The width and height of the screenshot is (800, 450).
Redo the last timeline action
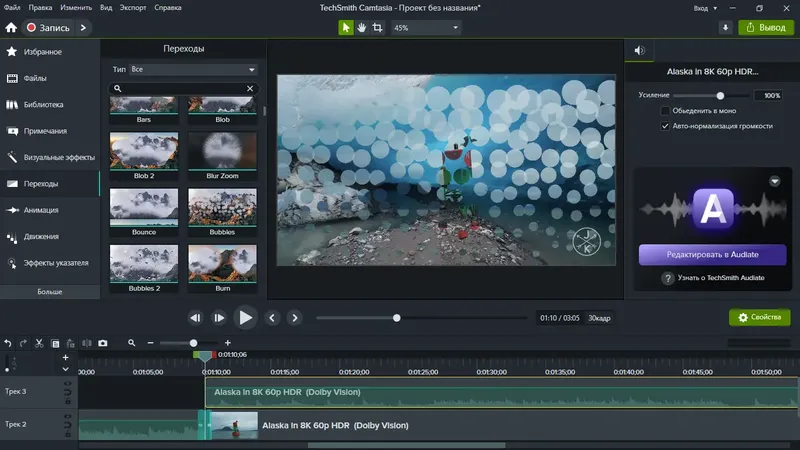[x=23, y=343]
